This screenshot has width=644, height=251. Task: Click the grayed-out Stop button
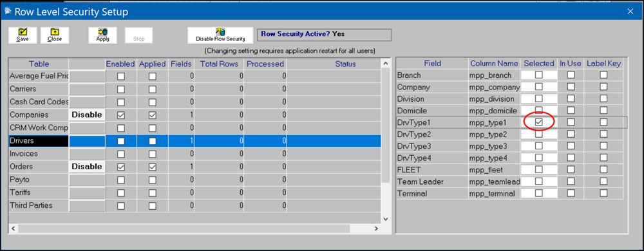click(x=139, y=35)
